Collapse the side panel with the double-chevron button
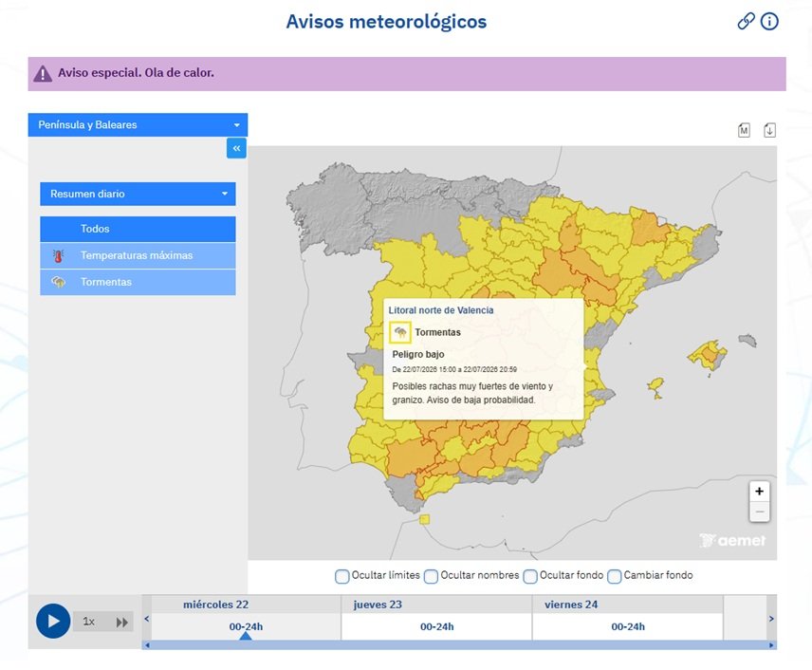Viewport: 812px width, 670px height. [236, 148]
